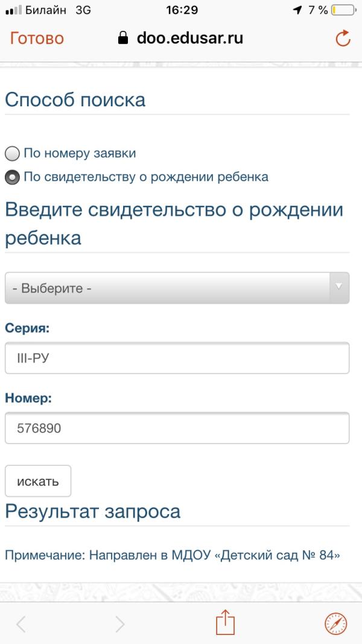
Task: Select "По свидетельству о рождении ребенка" radio
Action: [12, 178]
